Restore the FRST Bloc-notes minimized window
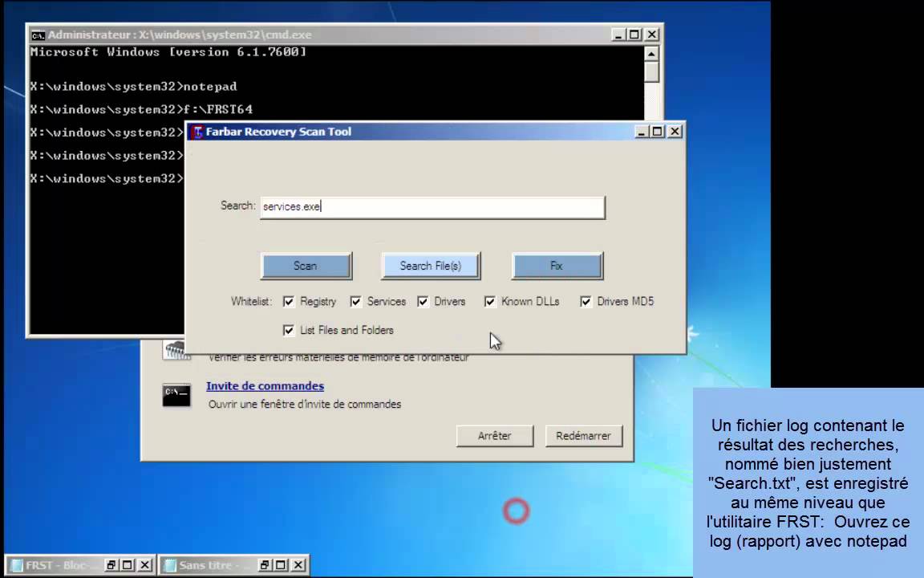Screen dimensions: 924x578 pyautogui.click(x=110, y=565)
